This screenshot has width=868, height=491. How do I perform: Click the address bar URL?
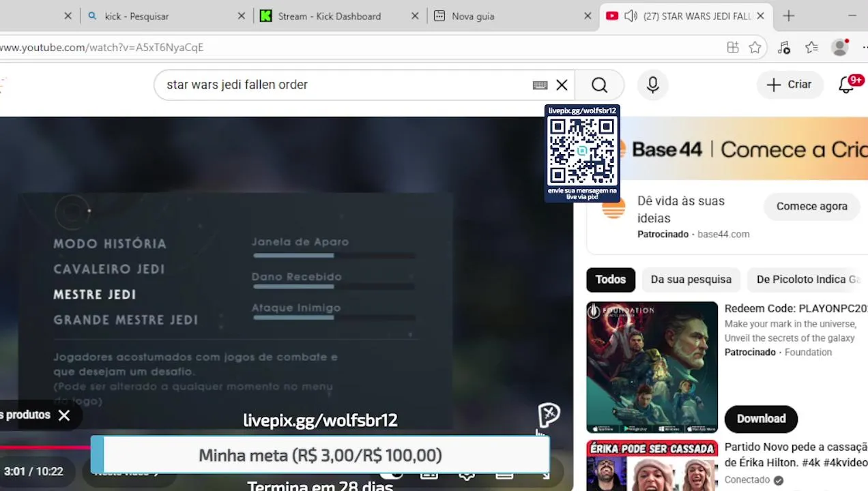tap(102, 47)
